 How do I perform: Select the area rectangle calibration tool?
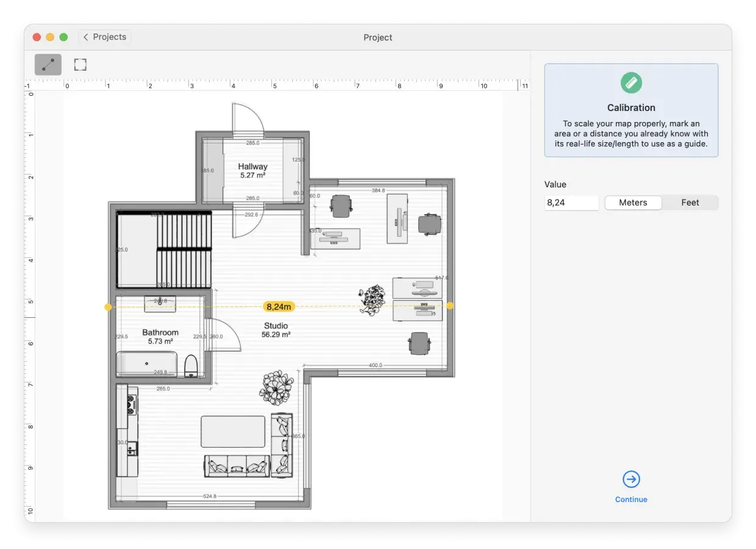click(80, 65)
